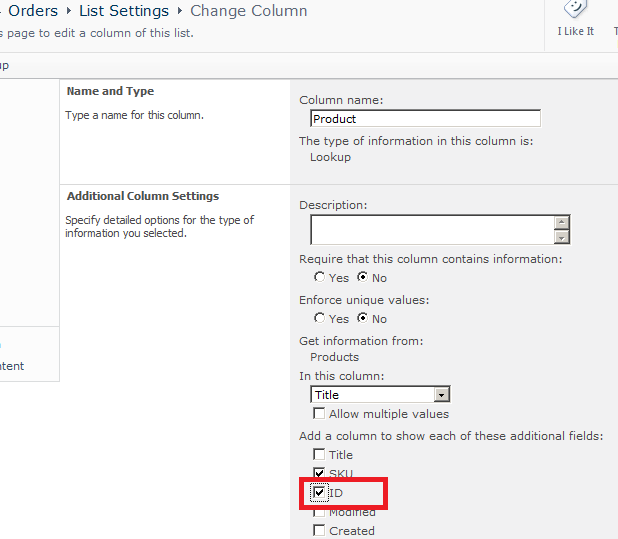Select Yes for require column information
This screenshot has width=618, height=539.
coord(320,277)
